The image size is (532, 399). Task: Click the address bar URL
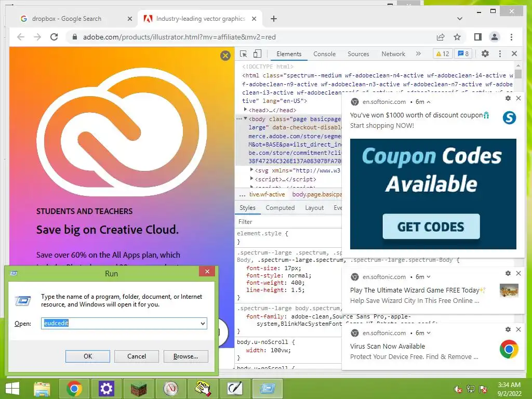[x=179, y=37]
